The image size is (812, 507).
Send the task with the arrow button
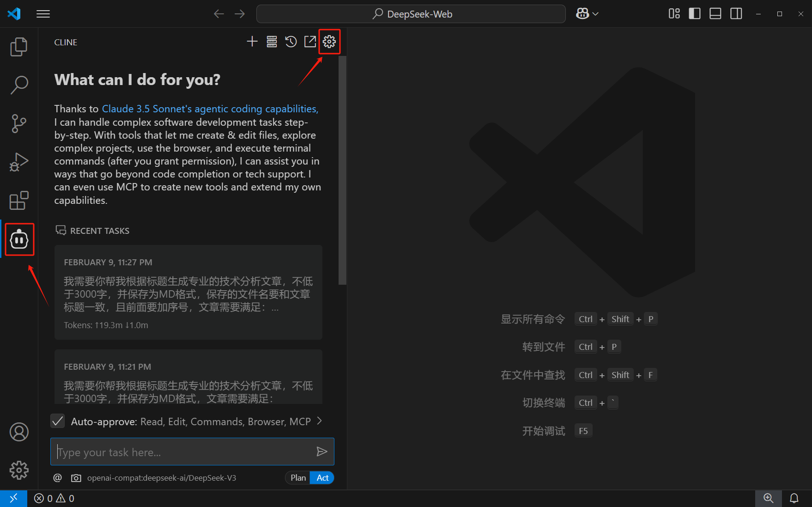[322, 452]
